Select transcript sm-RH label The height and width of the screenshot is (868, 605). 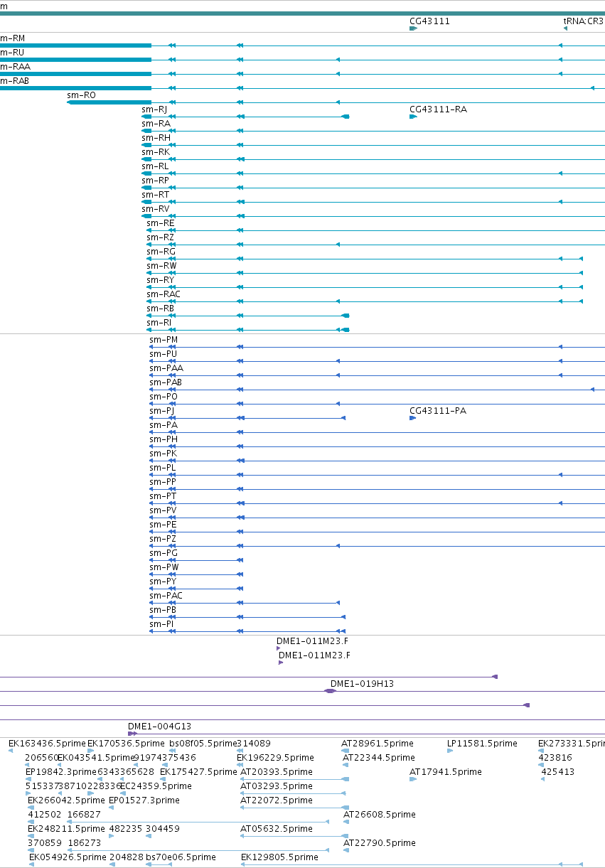tap(156, 138)
